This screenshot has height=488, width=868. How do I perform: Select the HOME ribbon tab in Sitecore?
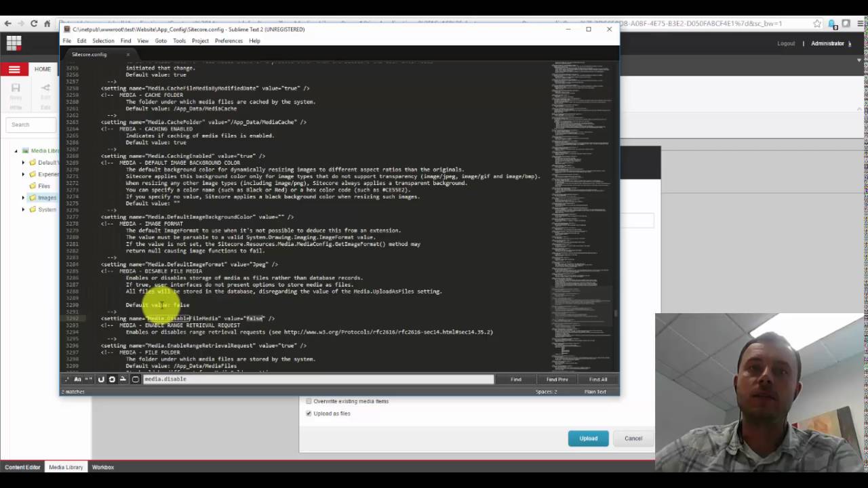point(43,69)
